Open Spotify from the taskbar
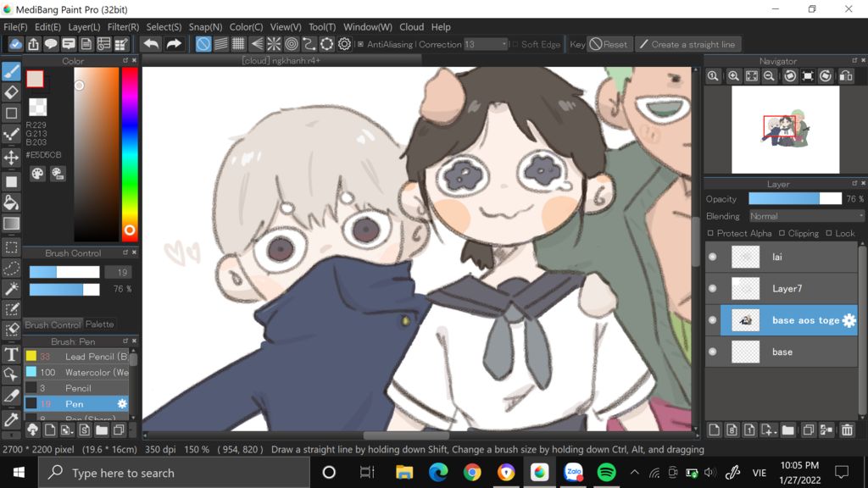868x488 pixels. click(606, 473)
